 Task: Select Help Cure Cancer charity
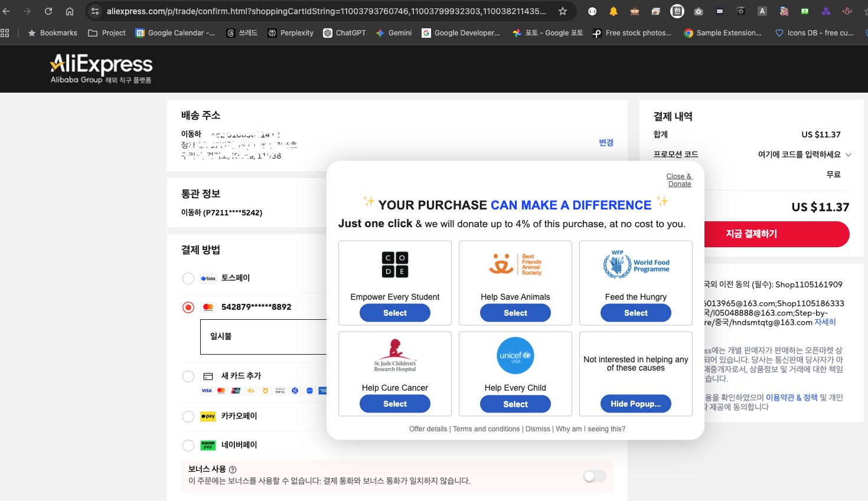tap(395, 404)
